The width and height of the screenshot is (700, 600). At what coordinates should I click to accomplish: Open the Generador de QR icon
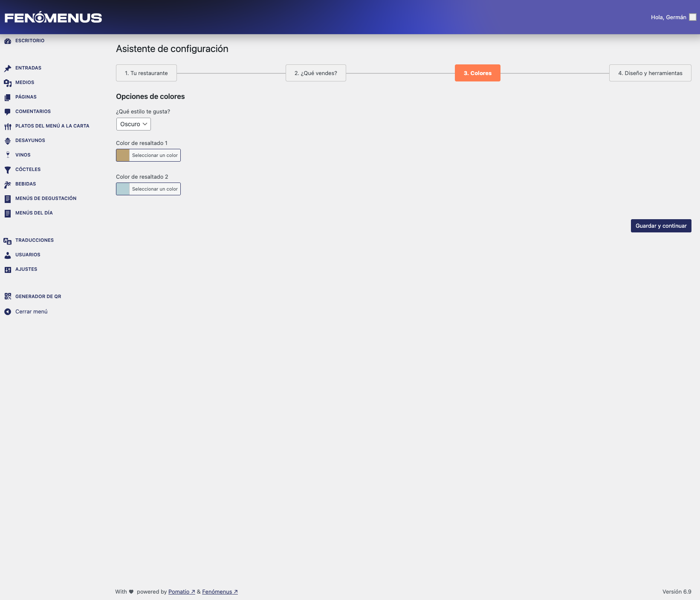tap(8, 296)
